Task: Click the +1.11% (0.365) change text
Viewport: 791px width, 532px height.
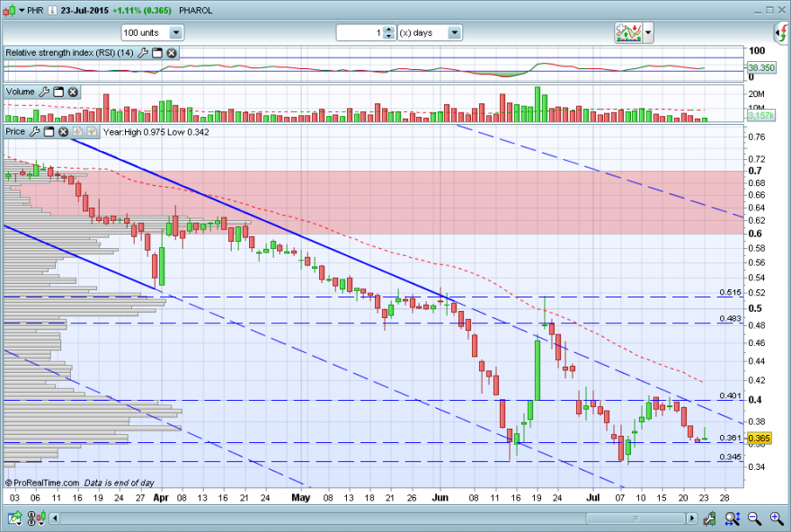Action: [142, 11]
